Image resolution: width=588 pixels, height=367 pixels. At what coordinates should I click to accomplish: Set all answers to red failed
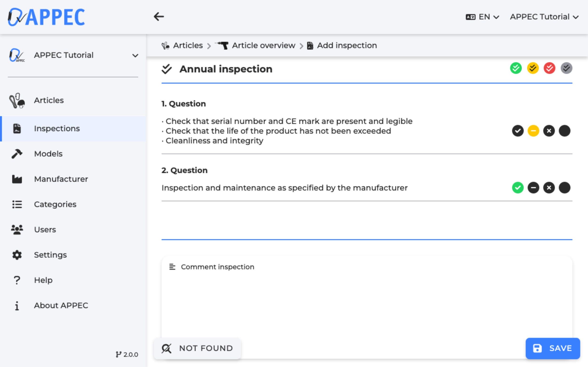pyautogui.click(x=549, y=68)
